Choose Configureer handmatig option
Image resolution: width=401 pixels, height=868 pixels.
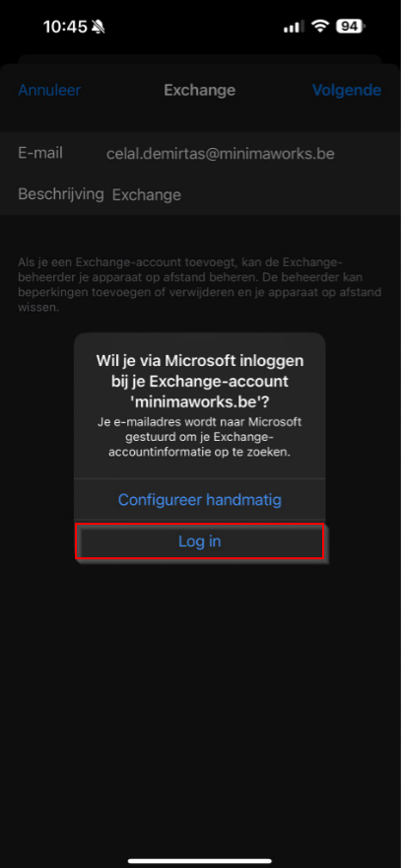pyautogui.click(x=200, y=500)
